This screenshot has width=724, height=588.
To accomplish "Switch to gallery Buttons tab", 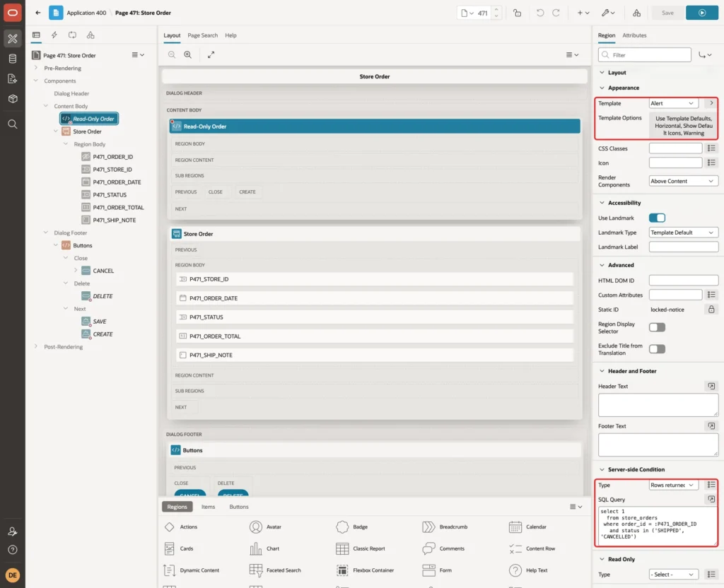I will tap(239, 506).
